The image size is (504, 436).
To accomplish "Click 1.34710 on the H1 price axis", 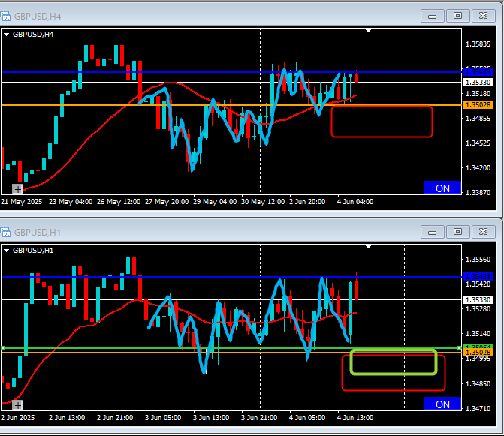I will (478, 408).
